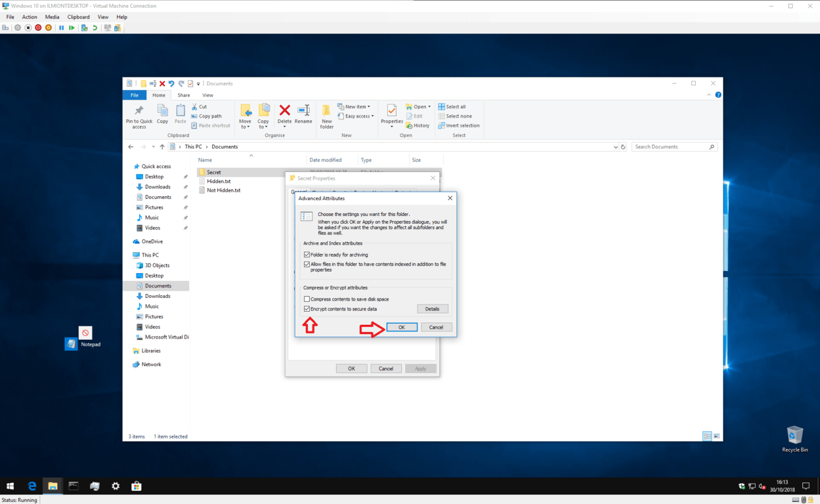Click Select all in the ribbon
Viewport: 820px width, 504px height.
(452, 106)
